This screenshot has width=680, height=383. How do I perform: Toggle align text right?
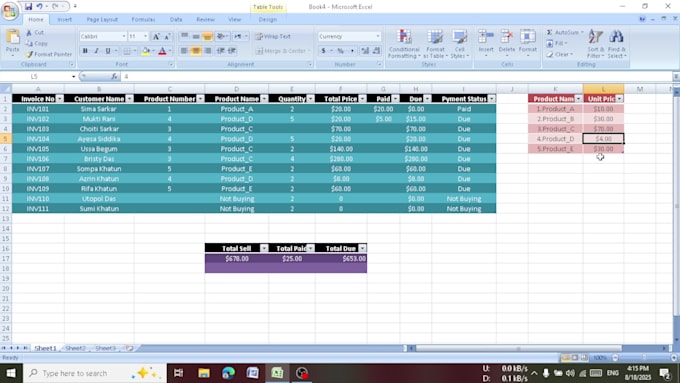[208, 51]
